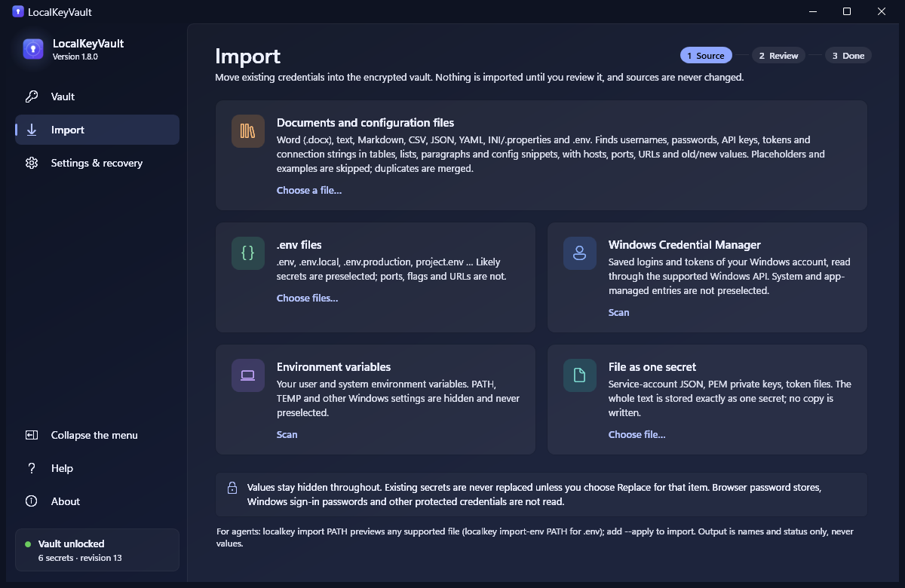Scan Environment variables
The height and width of the screenshot is (588, 905).
point(287,434)
